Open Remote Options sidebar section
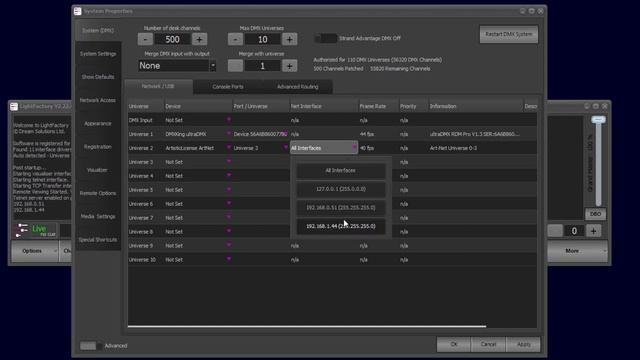This screenshot has height=360, width=640. click(x=98, y=193)
